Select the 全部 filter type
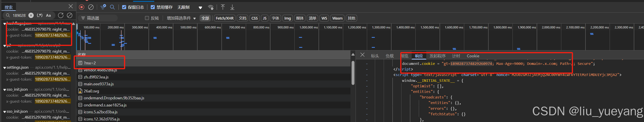Image resolution: width=644 pixels, height=122 pixels. click(x=205, y=18)
